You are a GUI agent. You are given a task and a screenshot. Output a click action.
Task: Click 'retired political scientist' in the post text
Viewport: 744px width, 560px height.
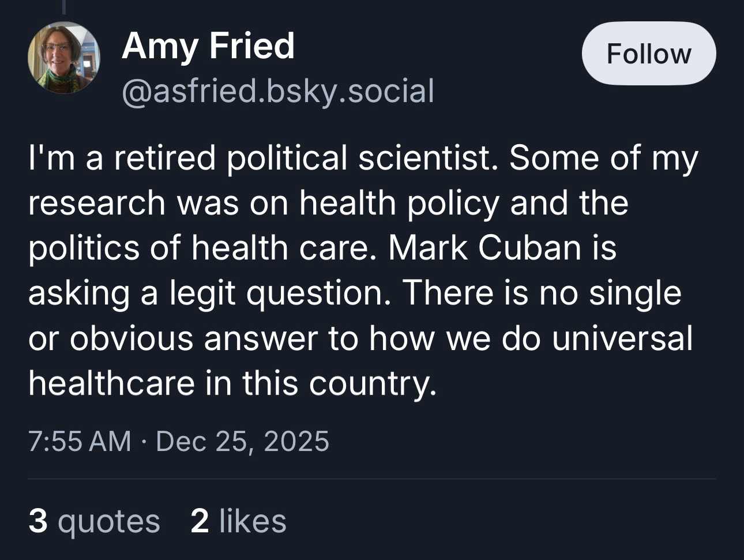click(x=302, y=158)
